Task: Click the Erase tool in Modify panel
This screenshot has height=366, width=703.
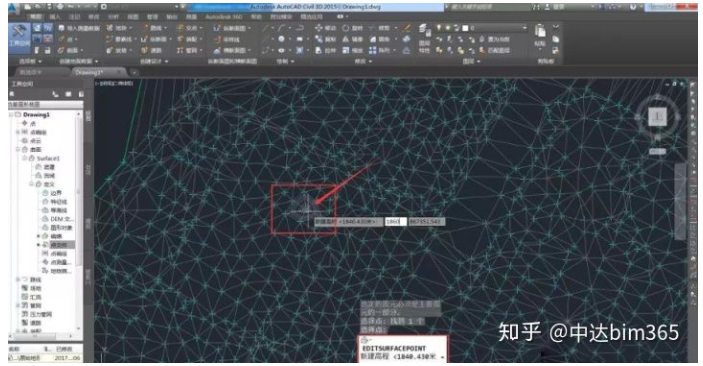Action: pos(407,28)
